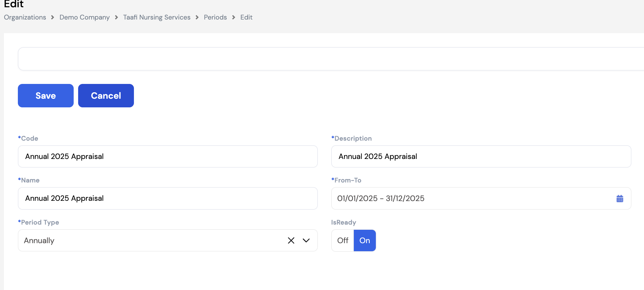This screenshot has height=290, width=644.
Task: Clear the Period Type selection with the X icon
Action: pyautogui.click(x=291, y=240)
